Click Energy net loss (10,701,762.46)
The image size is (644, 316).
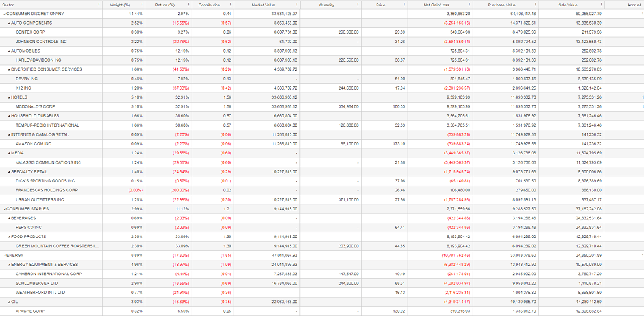[x=440, y=256]
